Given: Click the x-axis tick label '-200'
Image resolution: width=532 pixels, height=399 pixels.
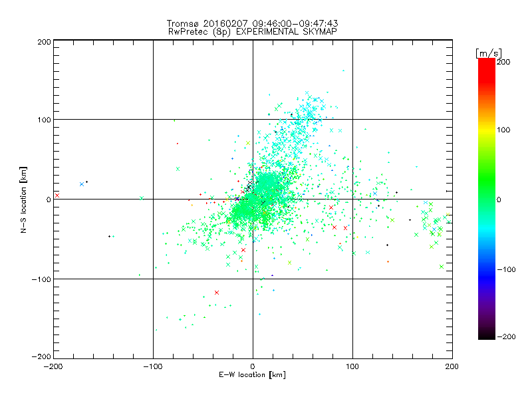Looking at the screenshot, I should point(53,366).
